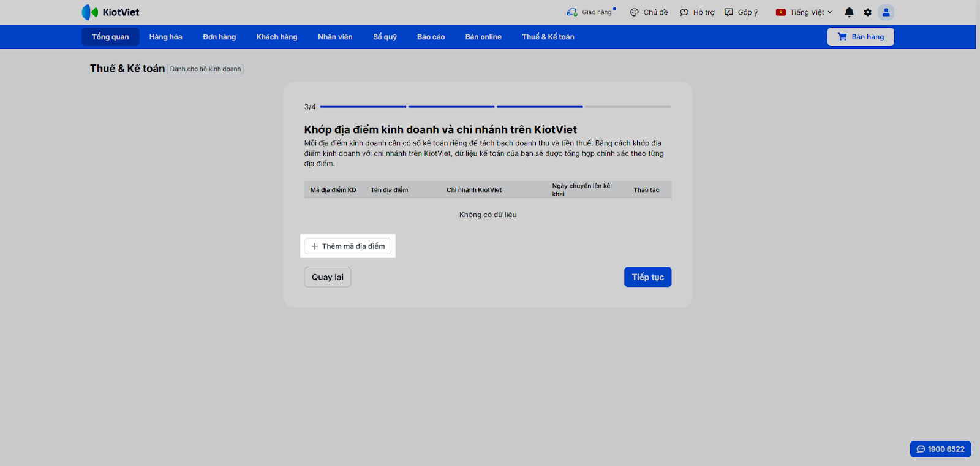The height and width of the screenshot is (466, 980).
Task: Go to the Tổng quan tab
Action: pyautogui.click(x=110, y=37)
